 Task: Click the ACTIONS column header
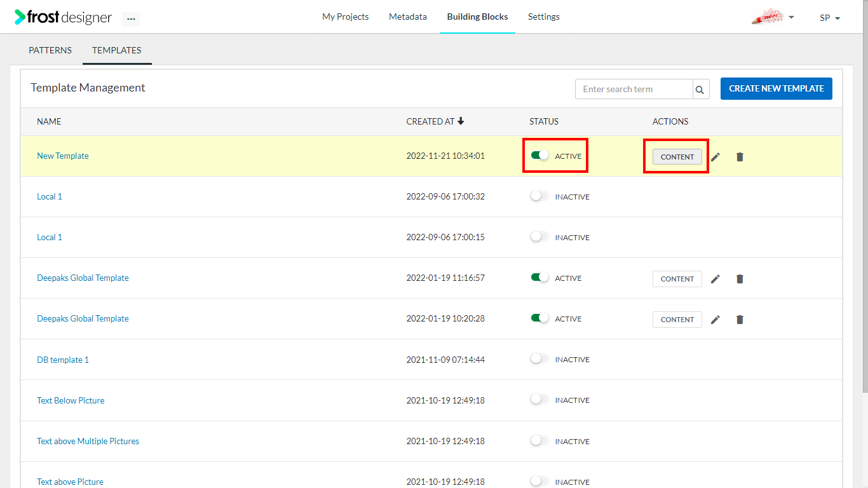670,121
